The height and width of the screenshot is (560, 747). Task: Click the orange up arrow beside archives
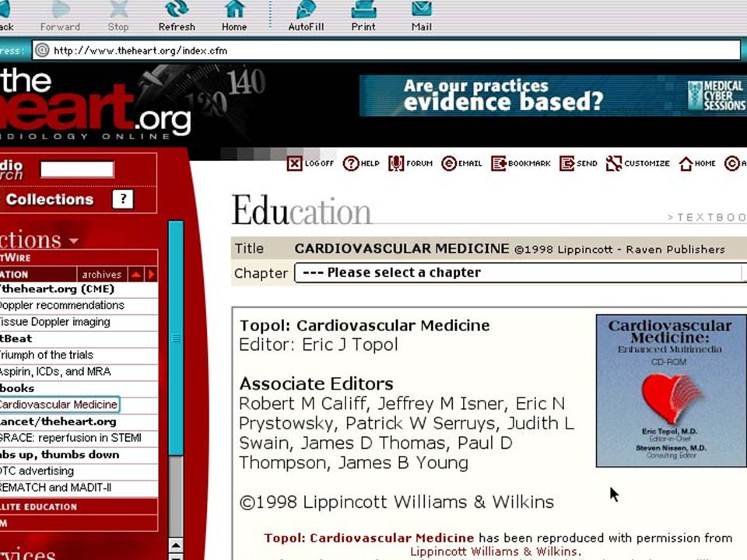point(136,275)
